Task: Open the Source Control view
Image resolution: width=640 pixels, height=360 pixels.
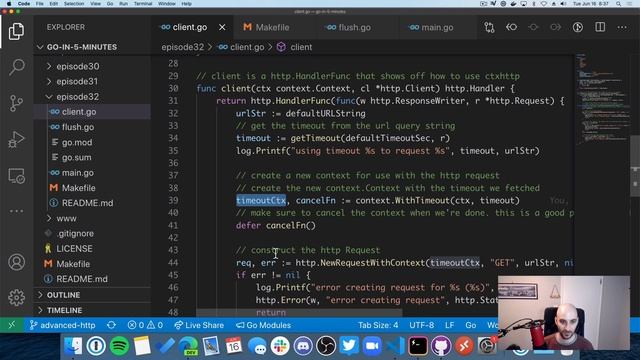Action: 16,103
